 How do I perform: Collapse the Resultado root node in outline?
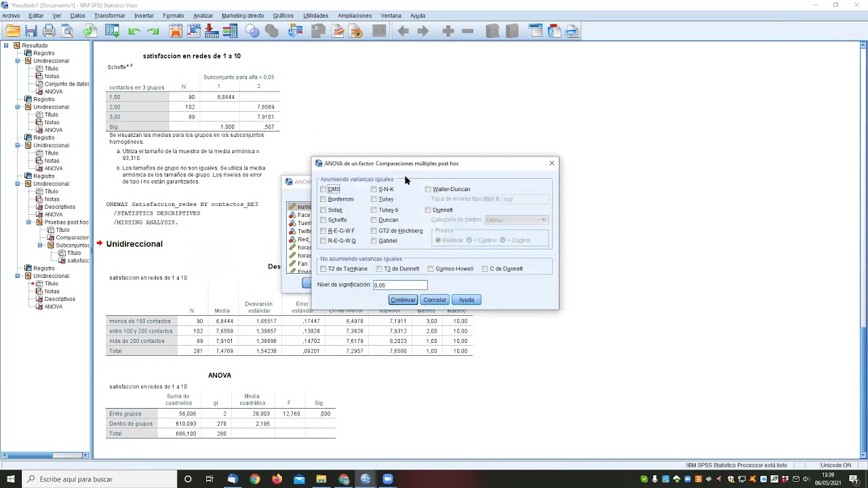(6, 45)
